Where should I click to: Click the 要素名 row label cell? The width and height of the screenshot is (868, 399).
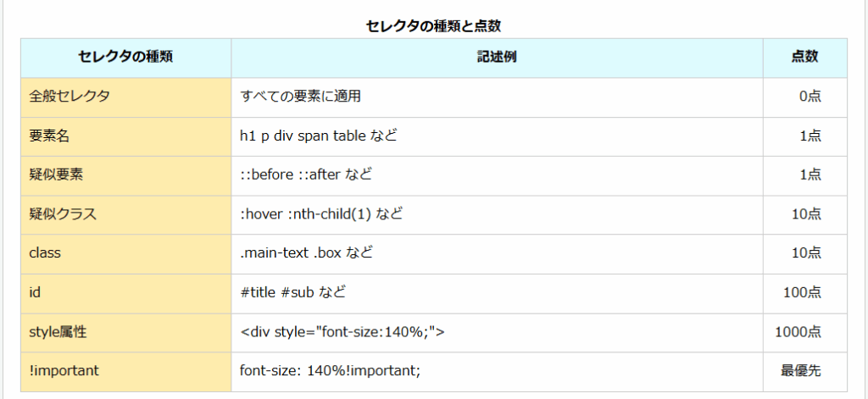point(125,136)
